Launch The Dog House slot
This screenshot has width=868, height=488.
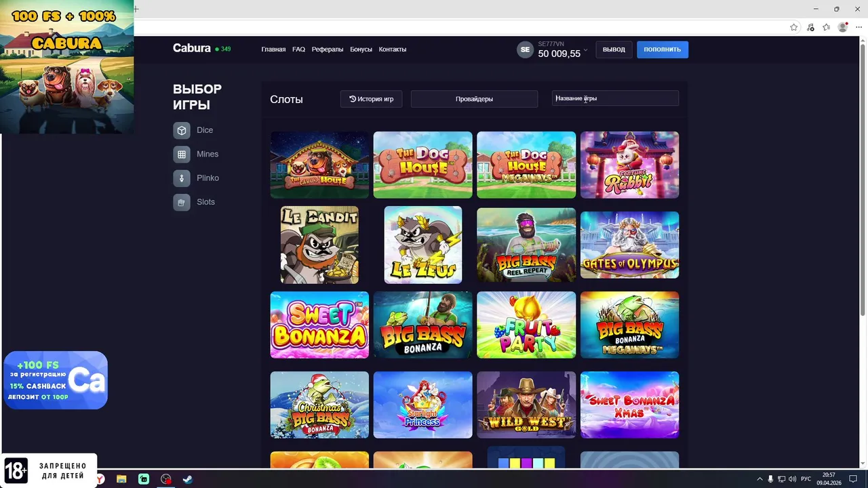[x=422, y=165]
